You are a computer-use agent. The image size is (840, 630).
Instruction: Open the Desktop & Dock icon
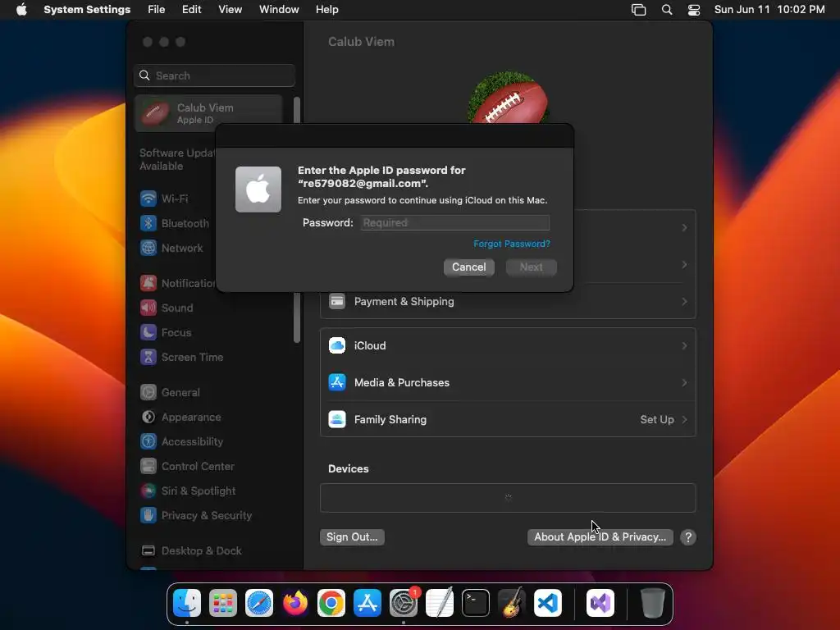coord(148,550)
